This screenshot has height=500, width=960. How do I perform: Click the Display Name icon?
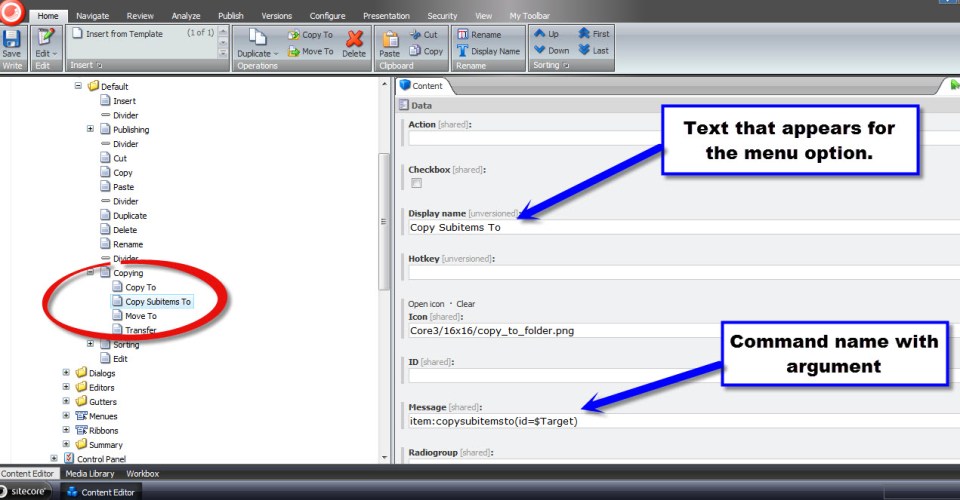(x=463, y=51)
